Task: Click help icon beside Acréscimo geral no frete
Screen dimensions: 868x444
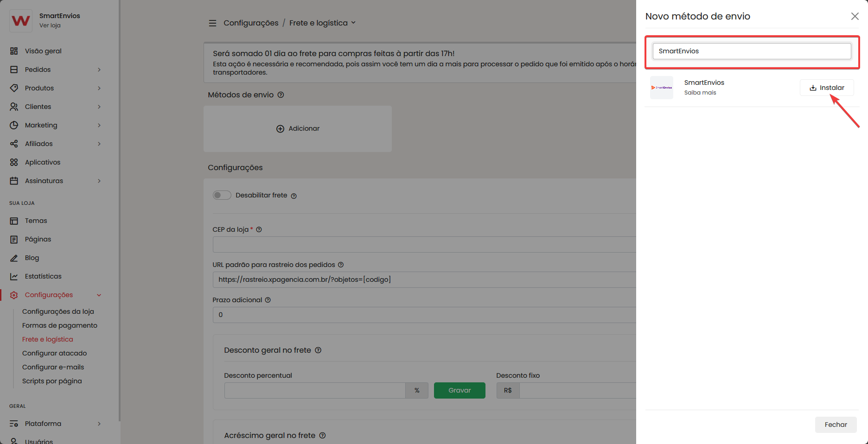Action: coord(322,435)
